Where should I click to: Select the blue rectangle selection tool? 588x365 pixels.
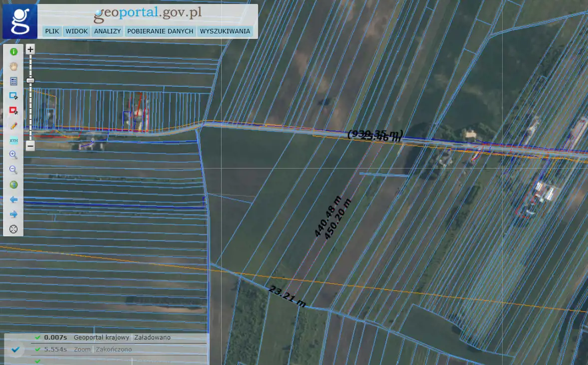(x=13, y=96)
